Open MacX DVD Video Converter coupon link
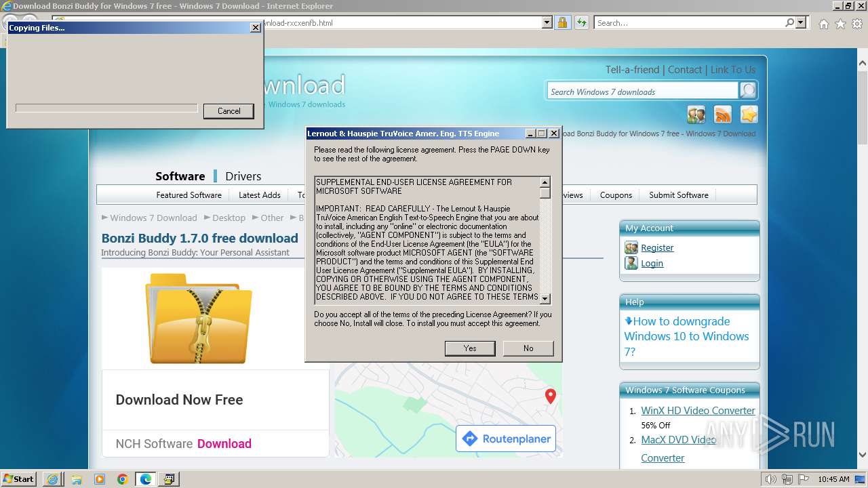This screenshot has width=868, height=488. [678, 449]
